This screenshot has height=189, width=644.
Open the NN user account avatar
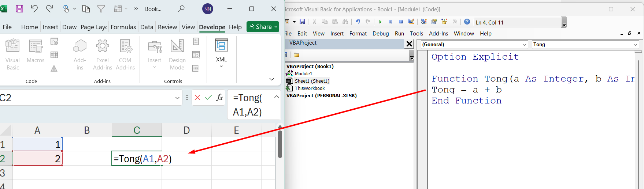pos(208,9)
